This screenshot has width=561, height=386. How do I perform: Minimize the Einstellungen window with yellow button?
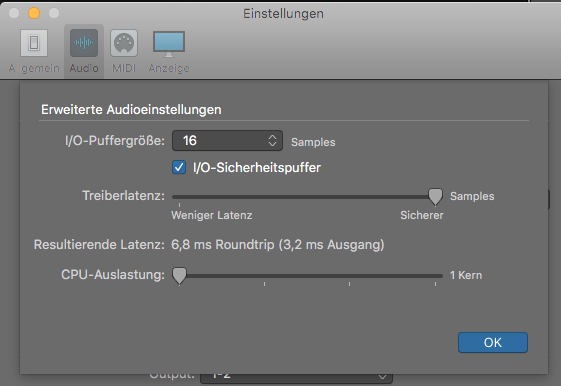[x=34, y=13]
